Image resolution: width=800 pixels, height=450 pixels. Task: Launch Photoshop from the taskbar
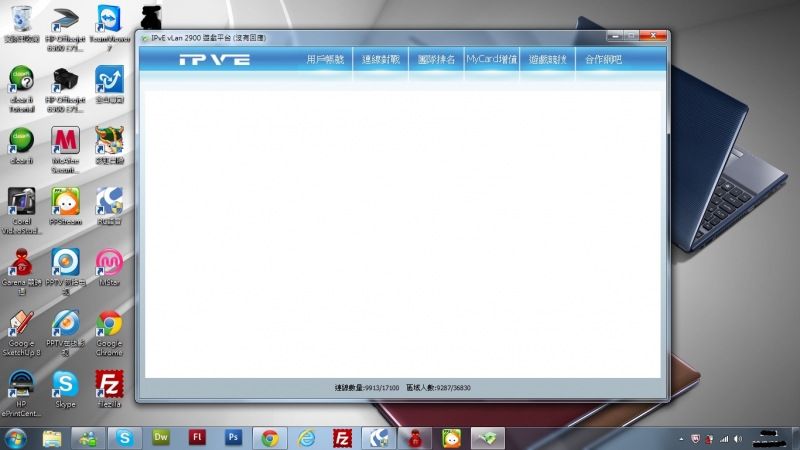pyautogui.click(x=233, y=437)
